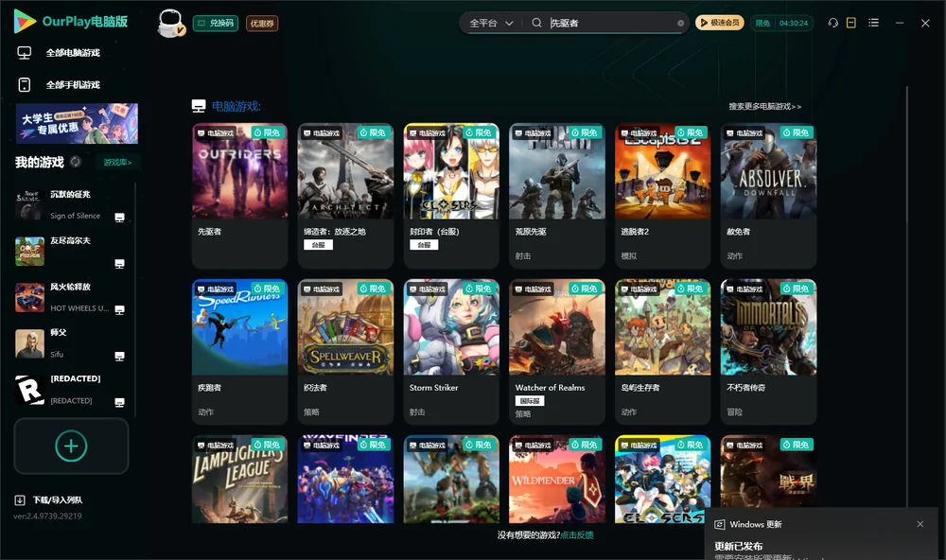Click the PC icon beside Sifu
This screenshot has width=946, height=560.
coord(119,356)
